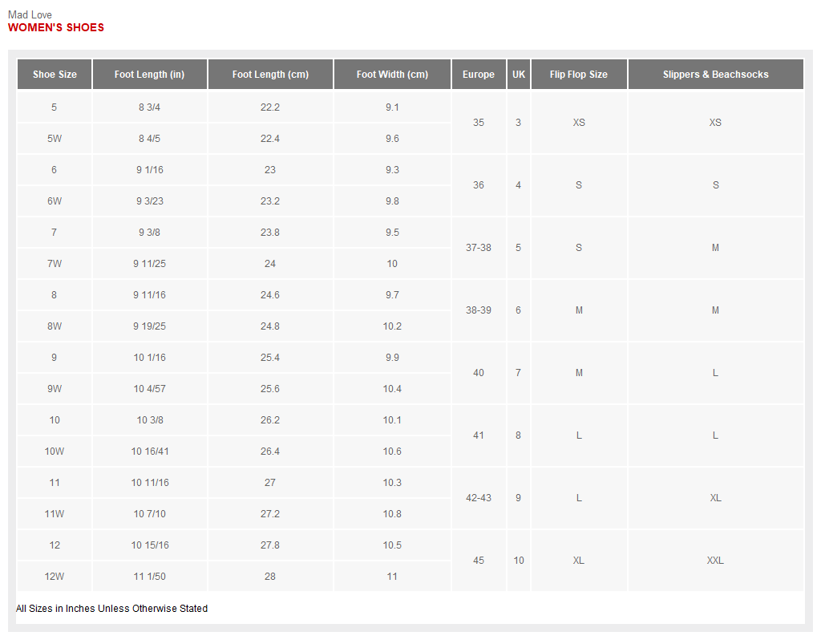Click the Mad Love brand text
The image size is (821, 644).
point(30,14)
